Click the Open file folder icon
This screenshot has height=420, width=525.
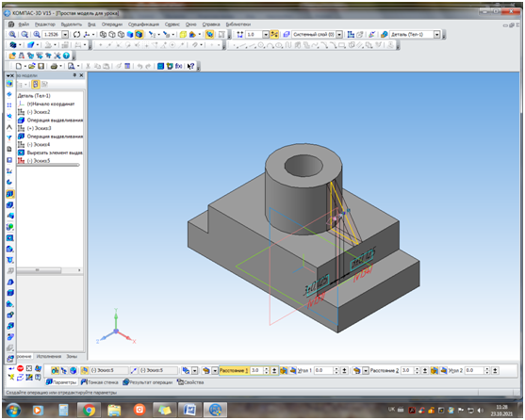tap(31, 66)
